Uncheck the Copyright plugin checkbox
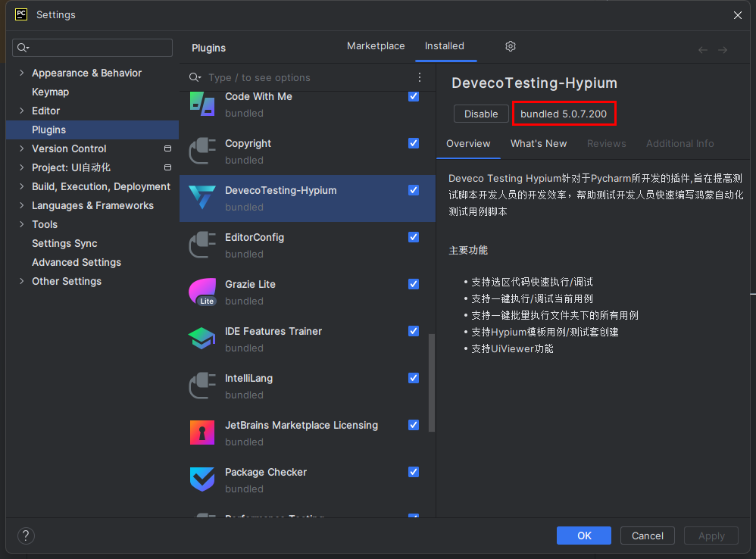This screenshot has width=756, height=559. tap(414, 143)
